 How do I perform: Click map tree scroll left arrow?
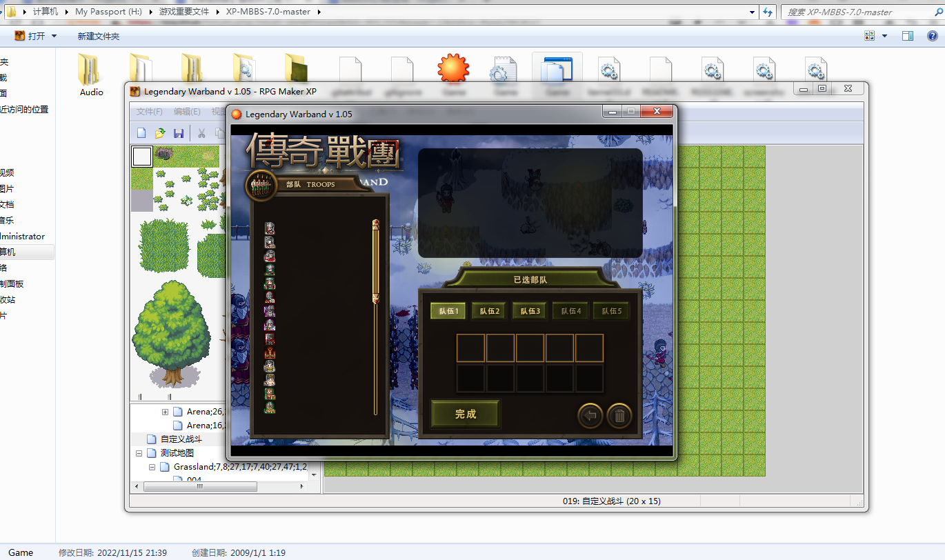click(136, 486)
